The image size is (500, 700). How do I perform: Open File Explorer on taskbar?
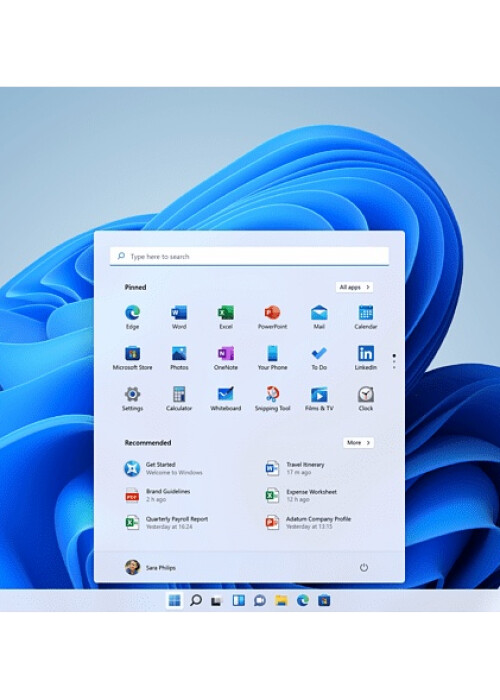tap(281, 600)
